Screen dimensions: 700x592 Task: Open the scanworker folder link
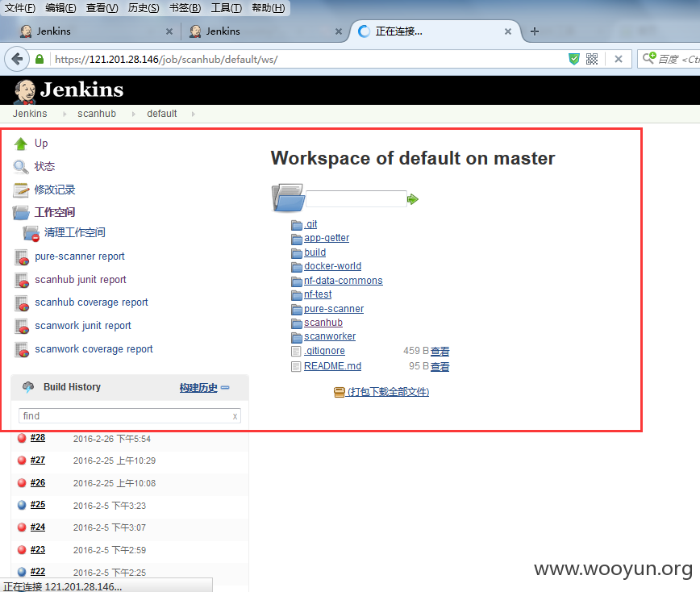point(330,336)
